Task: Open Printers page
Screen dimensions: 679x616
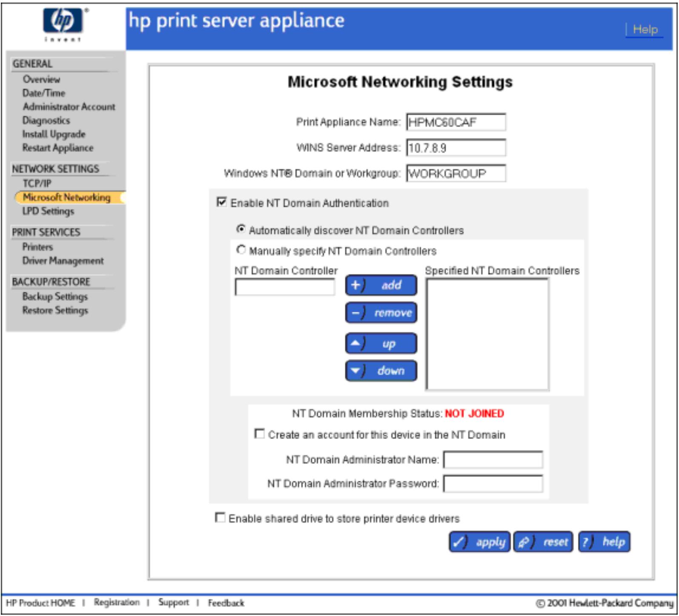Action: point(38,247)
